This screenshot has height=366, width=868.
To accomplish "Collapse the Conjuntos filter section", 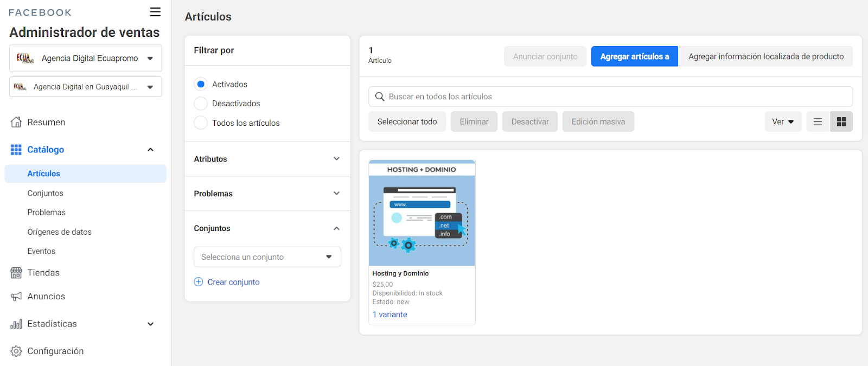I will [x=267, y=228].
